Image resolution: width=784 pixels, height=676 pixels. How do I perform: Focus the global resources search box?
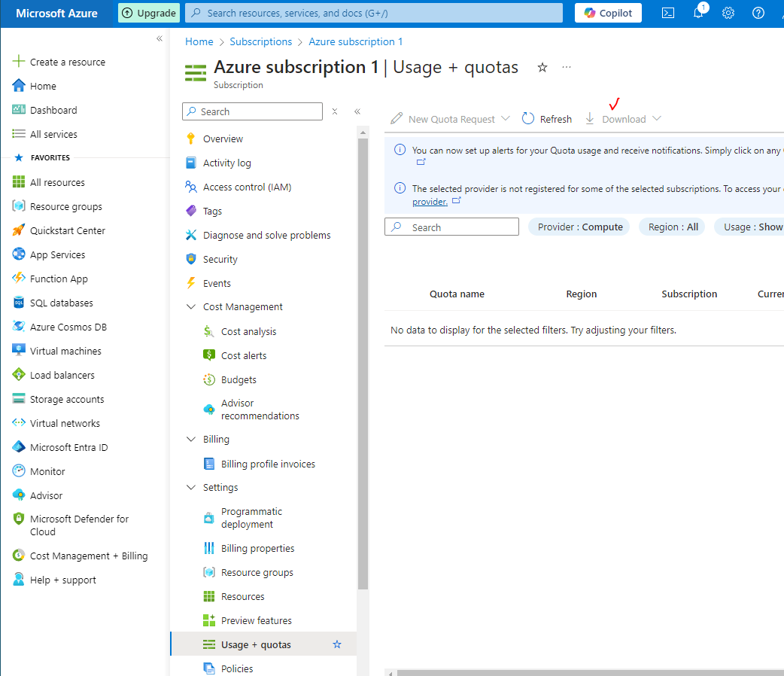coord(373,13)
